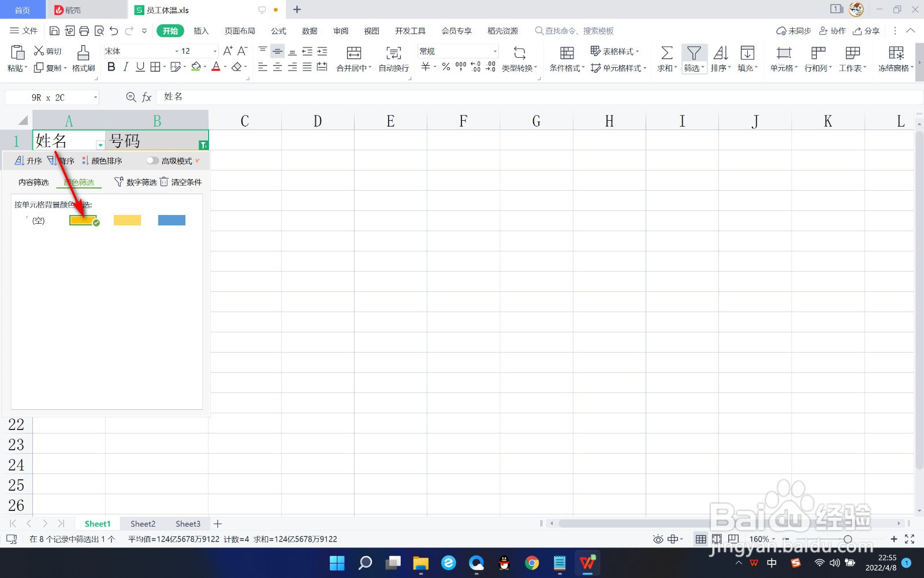Toggle Bold formatting
This screenshot has width=924, height=578.
tap(111, 67)
